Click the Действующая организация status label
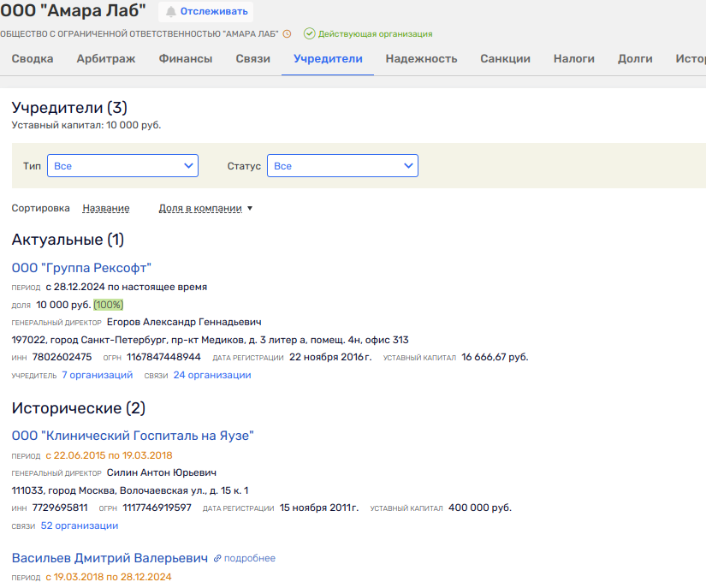The height and width of the screenshot is (588, 706). (x=375, y=33)
